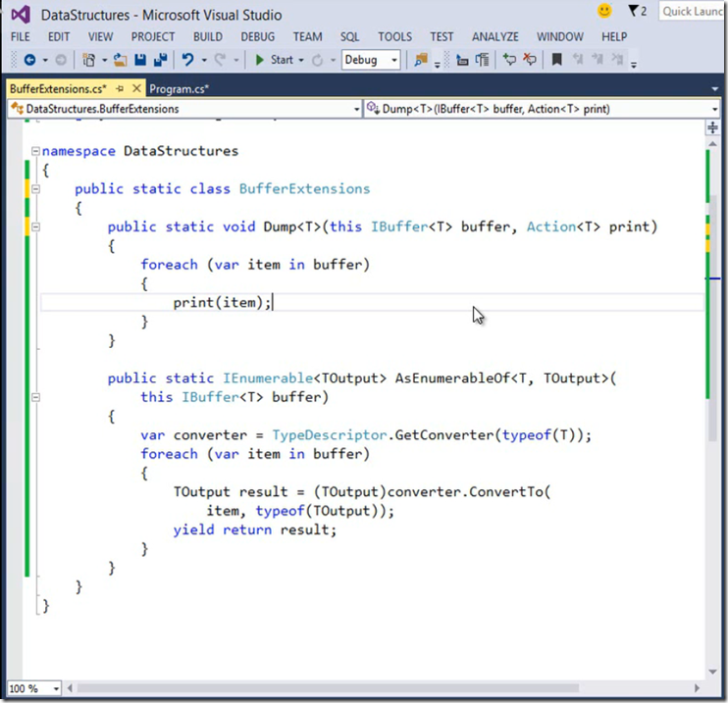Viewport: 728px width, 703px height.
Task: Click the Navigate Forward icon
Action: tap(61, 60)
